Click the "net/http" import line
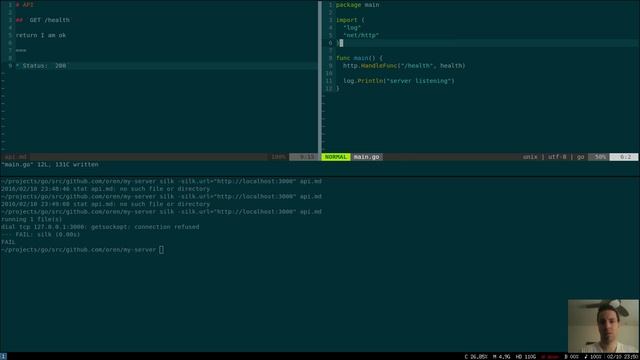640x360 pixels. 361,35
